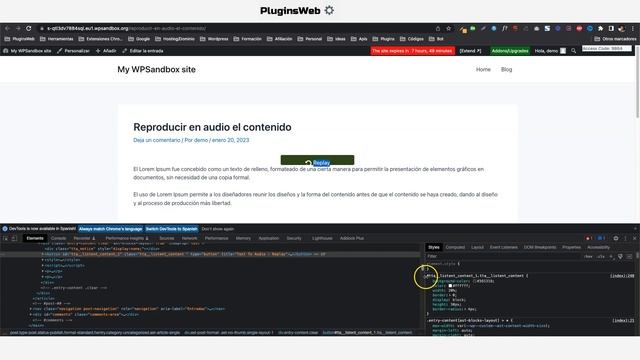The image size is (640, 360).
Task: Expand the button tta__listent_content node
Action: (42, 254)
